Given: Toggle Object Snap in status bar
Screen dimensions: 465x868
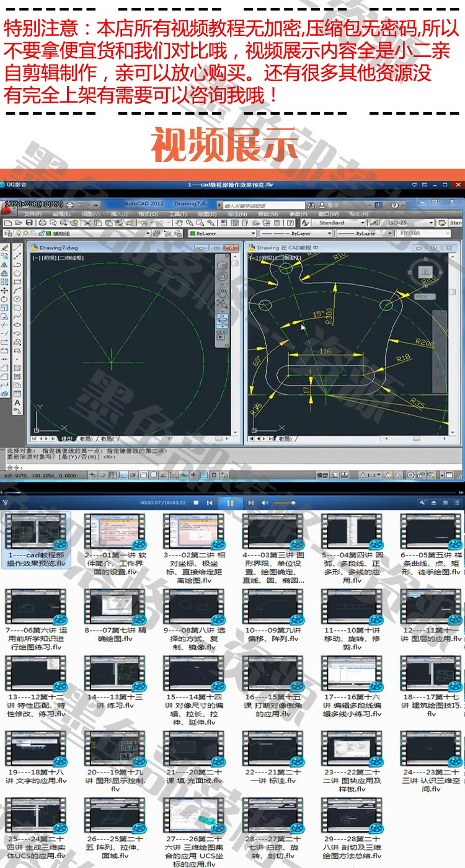Looking at the screenshot, I should 143,475.
